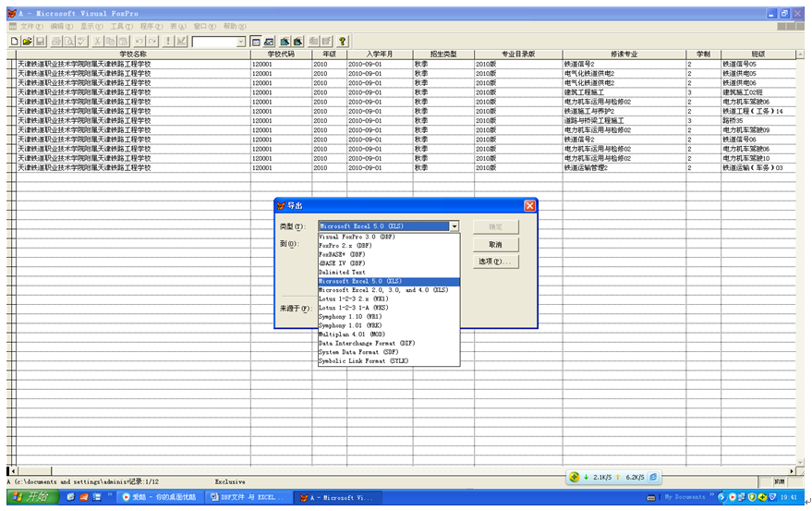812x511 pixels.
Task: Choose Lotus 1-2-3 1-A (WKS) type
Action: pos(389,308)
